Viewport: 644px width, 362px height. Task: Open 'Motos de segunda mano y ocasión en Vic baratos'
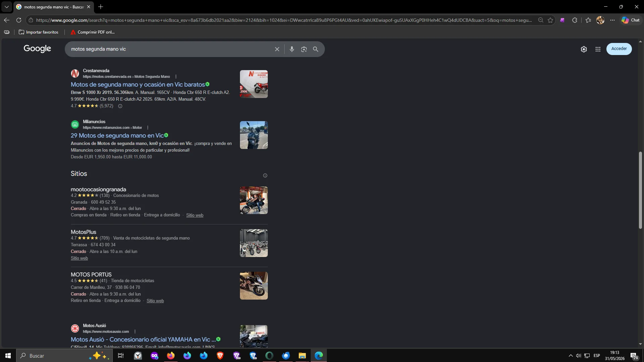click(138, 85)
